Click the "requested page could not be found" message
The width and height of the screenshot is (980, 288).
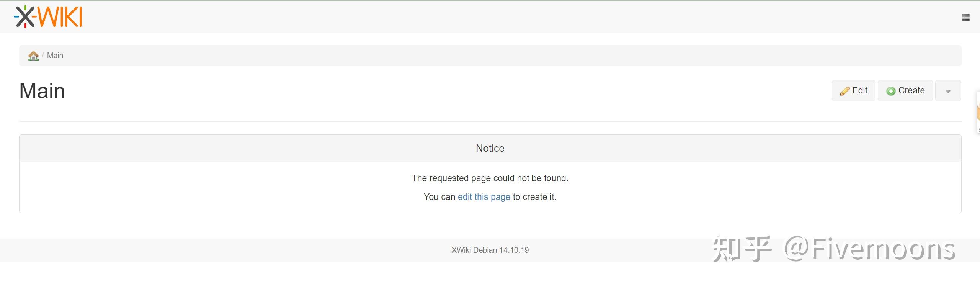[490, 178]
